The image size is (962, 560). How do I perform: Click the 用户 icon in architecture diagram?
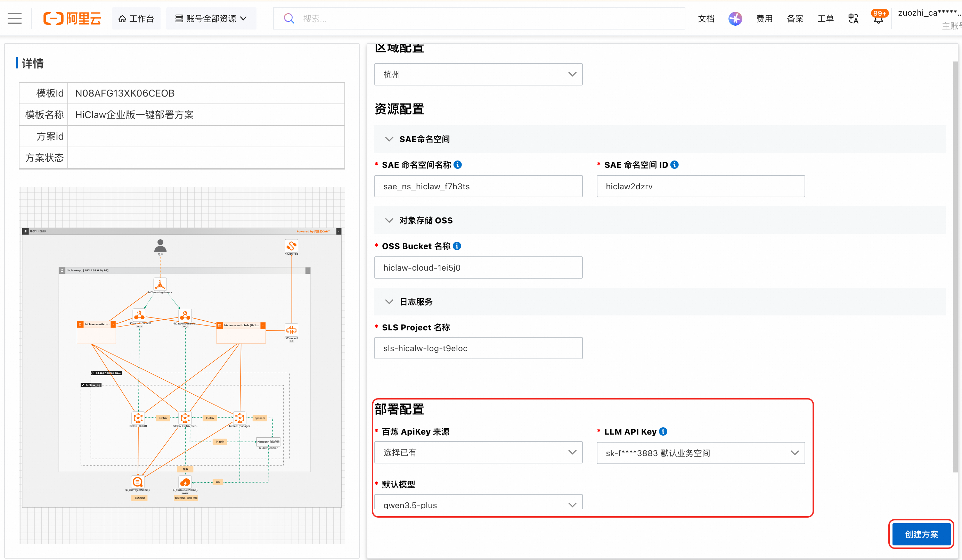(160, 246)
